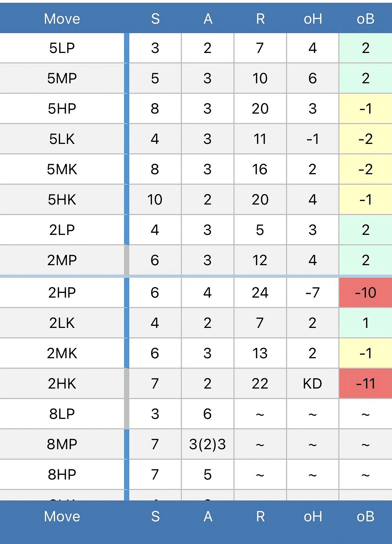Select the 2MK move name
The width and height of the screenshot is (392, 544).
[x=62, y=353]
